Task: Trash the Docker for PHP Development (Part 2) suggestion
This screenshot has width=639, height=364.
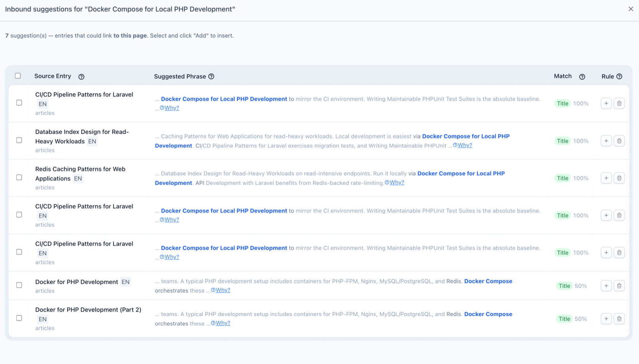Action: (x=619, y=319)
